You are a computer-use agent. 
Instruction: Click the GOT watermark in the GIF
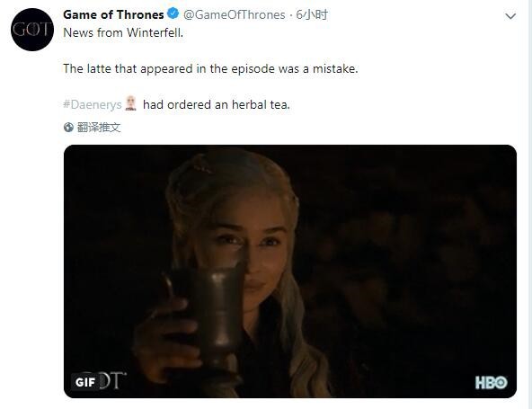click(x=112, y=379)
